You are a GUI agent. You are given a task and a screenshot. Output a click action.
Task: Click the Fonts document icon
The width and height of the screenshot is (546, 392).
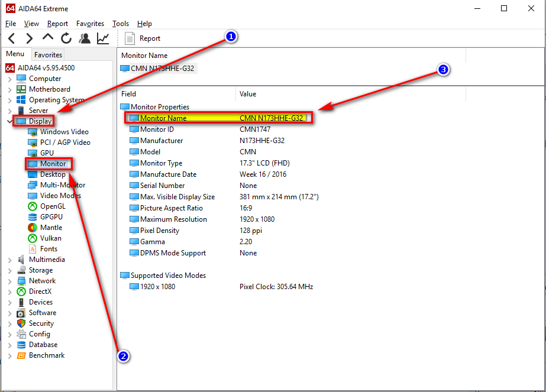[x=33, y=249]
